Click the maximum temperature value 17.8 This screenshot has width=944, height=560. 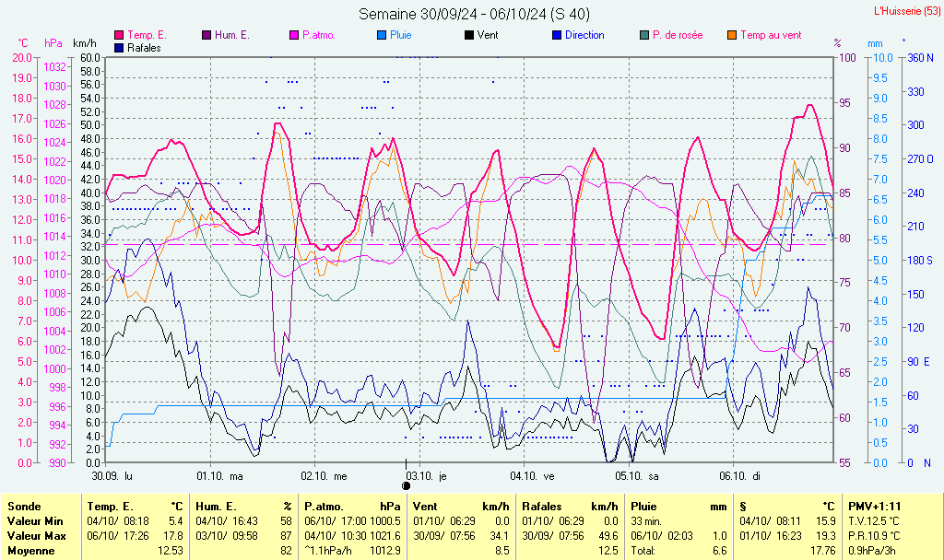[x=173, y=535]
